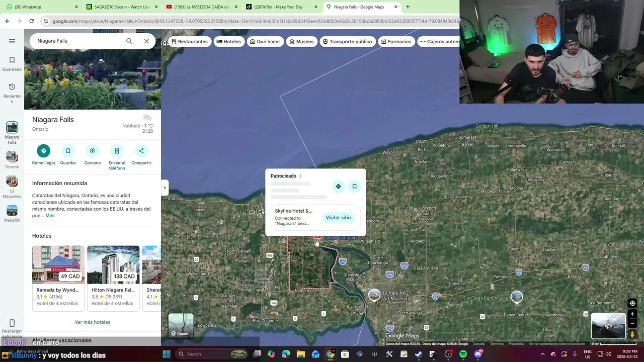
Task: Filter map by Restaurantes chip
Action: [189, 42]
